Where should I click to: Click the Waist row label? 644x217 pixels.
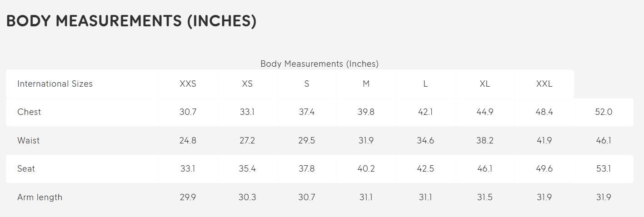click(29, 141)
